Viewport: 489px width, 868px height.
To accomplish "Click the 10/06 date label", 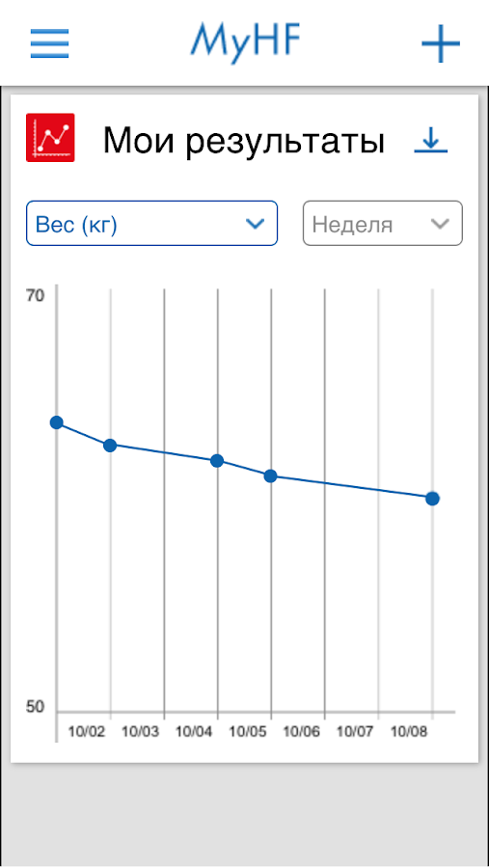I will (302, 732).
